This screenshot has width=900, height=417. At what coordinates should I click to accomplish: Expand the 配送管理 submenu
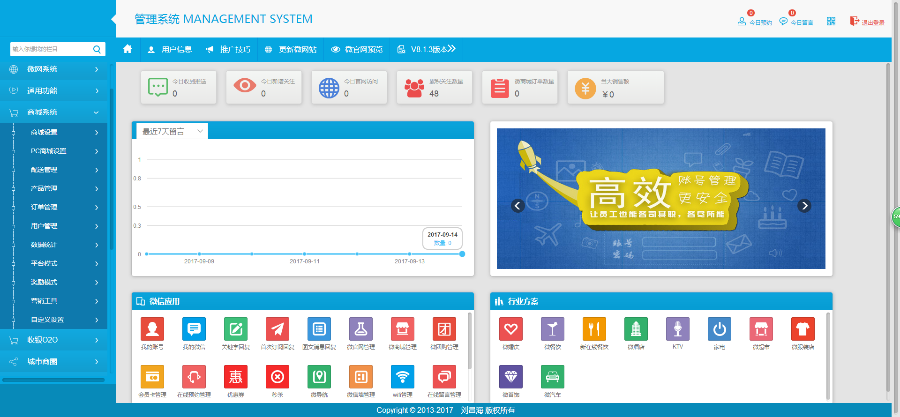(55, 170)
